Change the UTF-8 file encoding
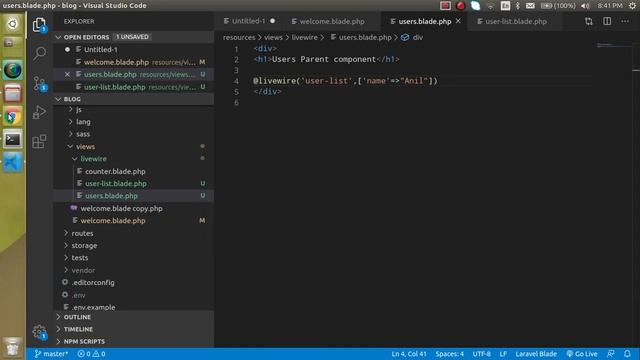Image resolution: width=640 pixels, height=360 pixels. (x=482, y=354)
